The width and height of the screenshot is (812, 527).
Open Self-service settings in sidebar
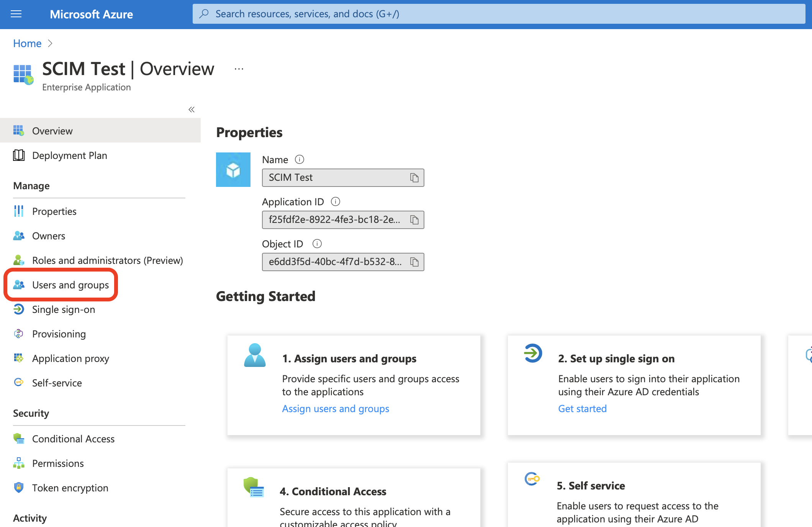click(x=100, y=383)
